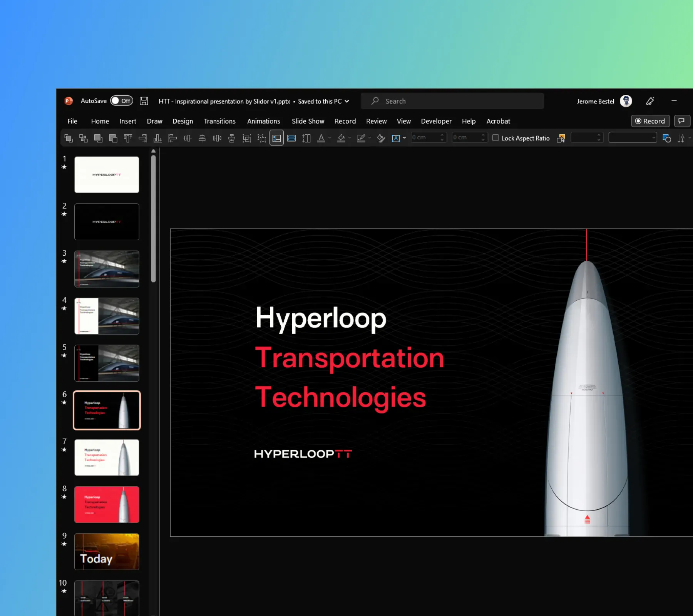The image size is (693, 616).
Task: Click the white "Hyperloop" title text on slide
Action: coord(321,319)
